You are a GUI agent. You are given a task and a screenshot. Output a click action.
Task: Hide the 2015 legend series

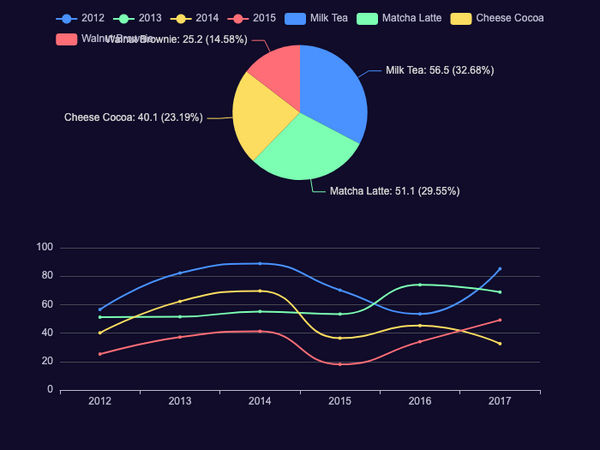tap(238, 18)
